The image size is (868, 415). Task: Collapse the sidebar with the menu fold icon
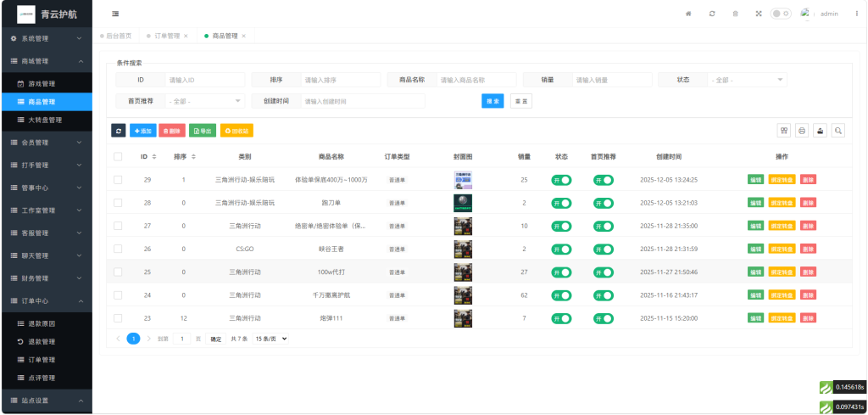pos(115,14)
